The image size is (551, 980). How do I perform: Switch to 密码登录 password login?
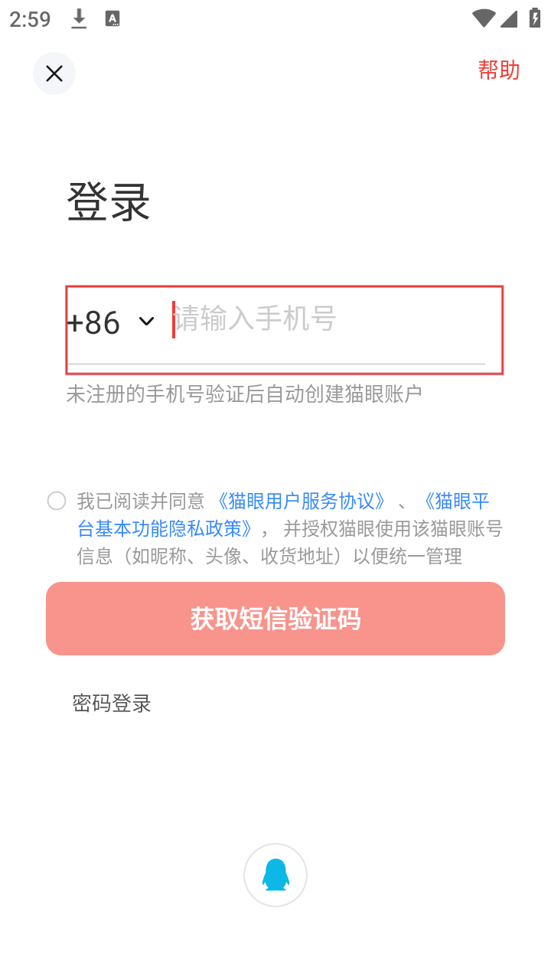pos(112,703)
